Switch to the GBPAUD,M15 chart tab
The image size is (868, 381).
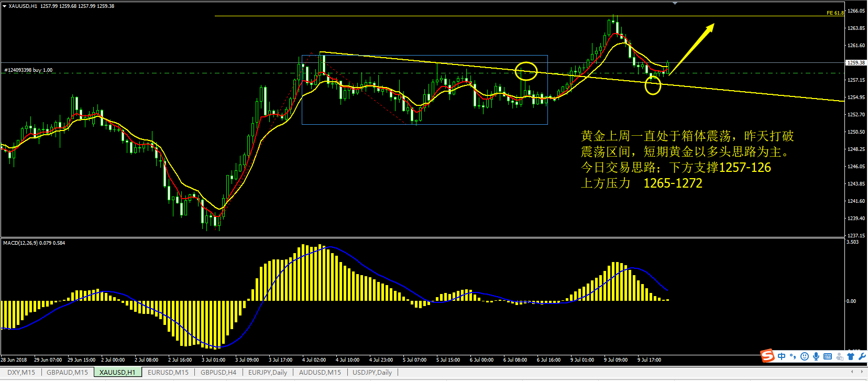click(x=67, y=373)
